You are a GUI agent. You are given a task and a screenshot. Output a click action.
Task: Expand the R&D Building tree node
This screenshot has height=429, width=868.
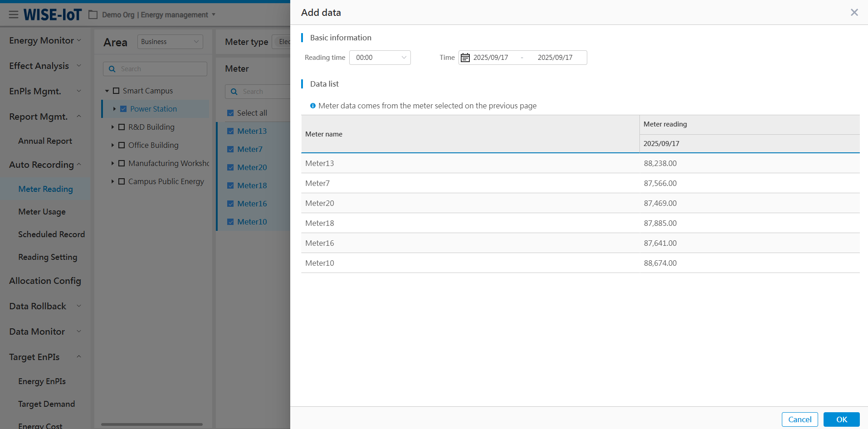point(112,127)
